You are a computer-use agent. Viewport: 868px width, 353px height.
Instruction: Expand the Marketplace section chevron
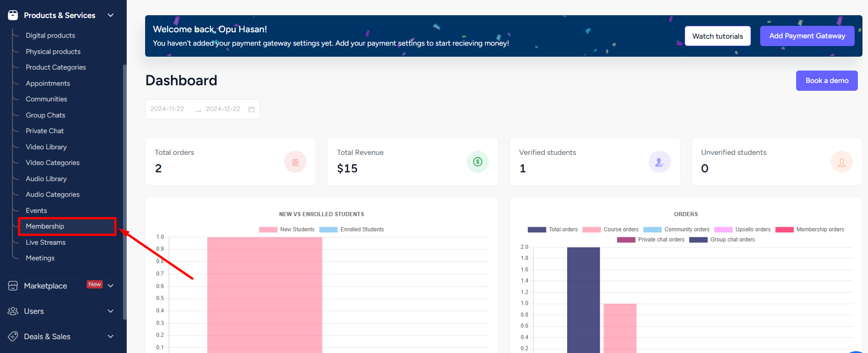pyautogui.click(x=111, y=286)
